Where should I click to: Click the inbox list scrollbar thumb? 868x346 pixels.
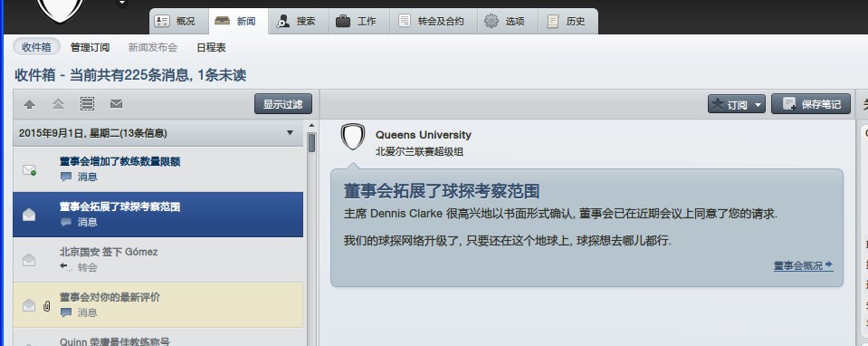(311, 143)
